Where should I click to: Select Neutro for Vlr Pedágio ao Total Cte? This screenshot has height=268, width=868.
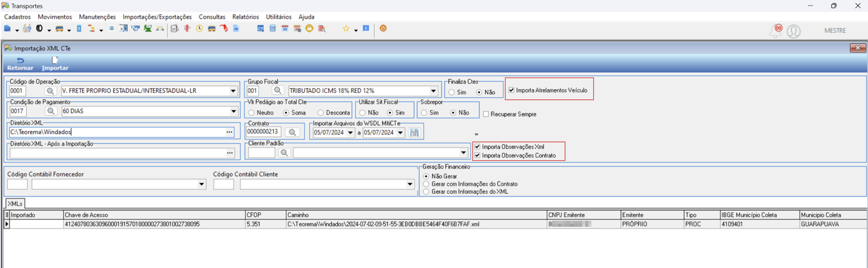coord(251,113)
